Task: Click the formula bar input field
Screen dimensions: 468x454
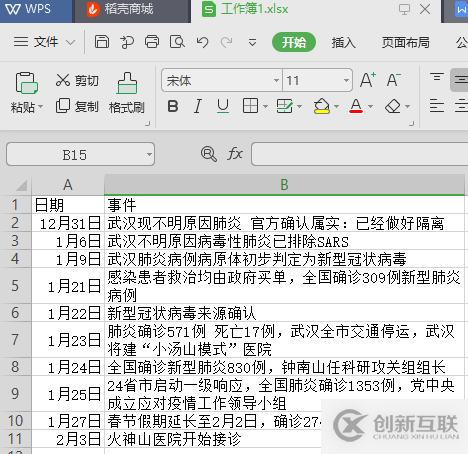Action: point(359,154)
